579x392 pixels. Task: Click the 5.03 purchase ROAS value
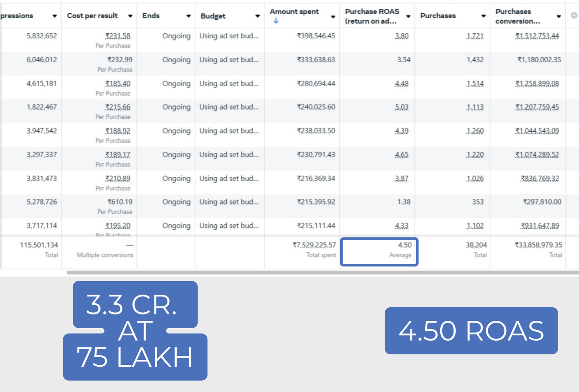(402, 107)
